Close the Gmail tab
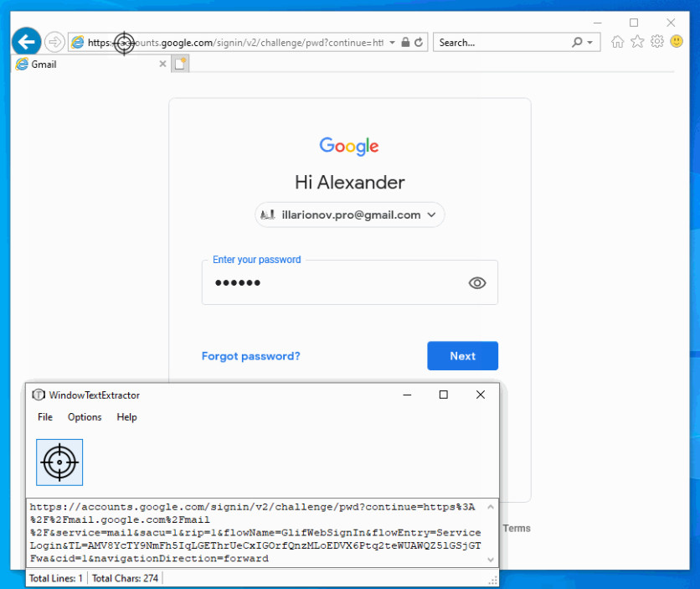Screen dimensions: 700x589 coord(162,64)
